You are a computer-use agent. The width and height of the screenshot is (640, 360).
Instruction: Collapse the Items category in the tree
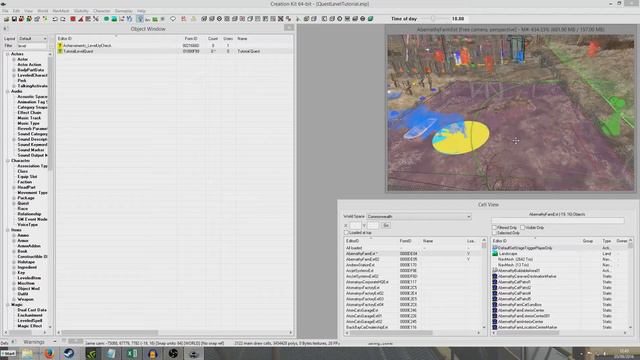7,230
